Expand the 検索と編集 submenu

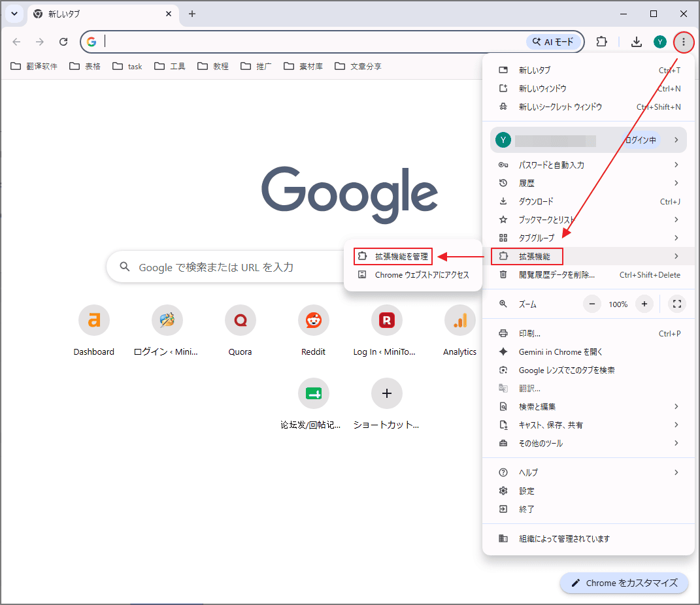(589, 406)
